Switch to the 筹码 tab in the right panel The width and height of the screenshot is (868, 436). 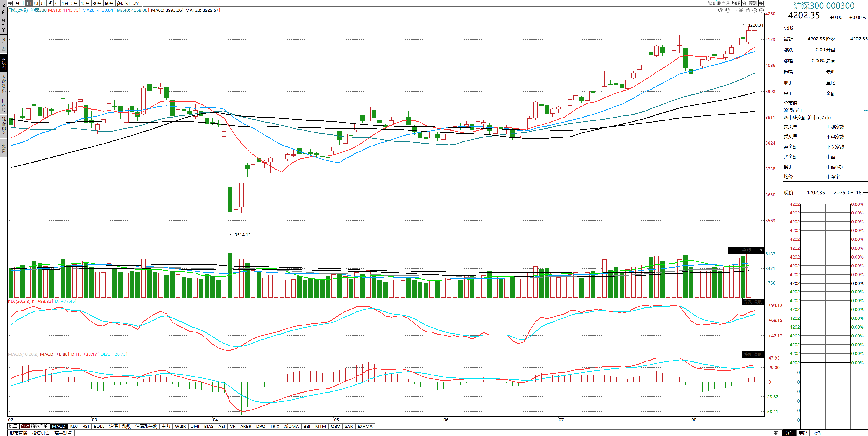(x=803, y=433)
